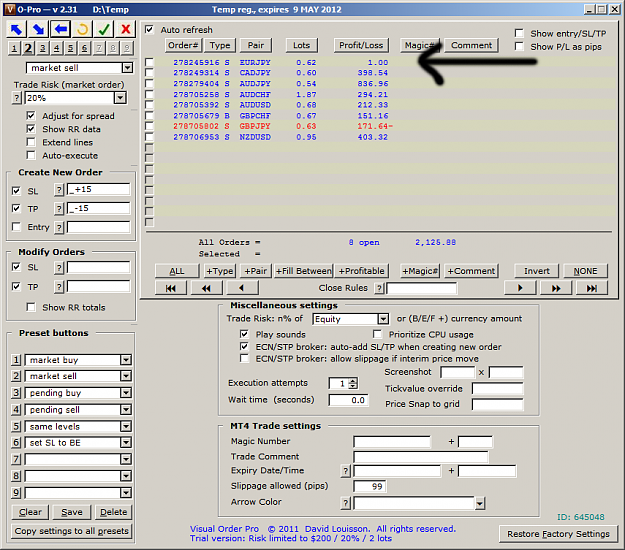Screen dimensions: 625x550
Task: Toggle the Auto refresh checkbox
Action: click(149, 29)
